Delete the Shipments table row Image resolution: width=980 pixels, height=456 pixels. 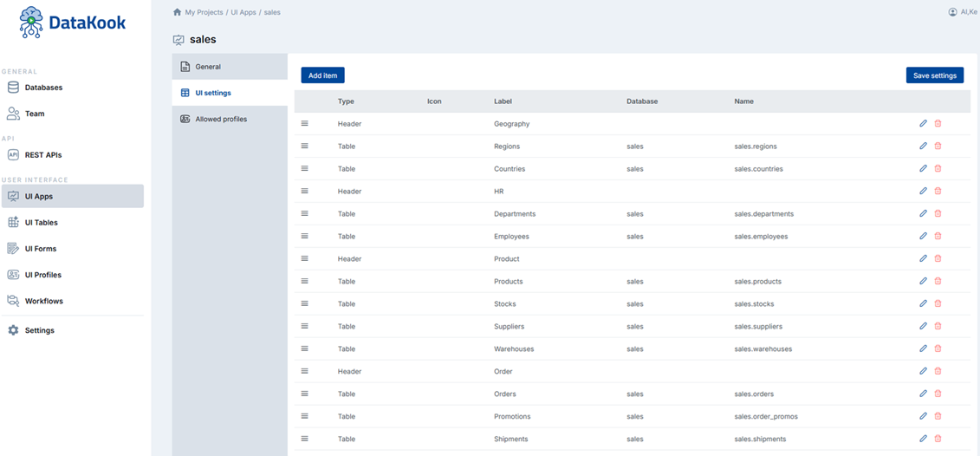point(938,439)
